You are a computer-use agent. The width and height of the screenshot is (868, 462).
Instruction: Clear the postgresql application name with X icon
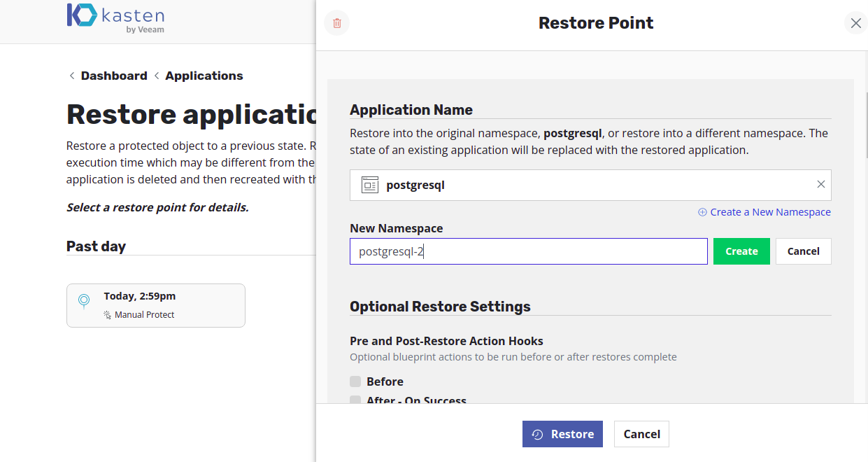pos(820,184)
